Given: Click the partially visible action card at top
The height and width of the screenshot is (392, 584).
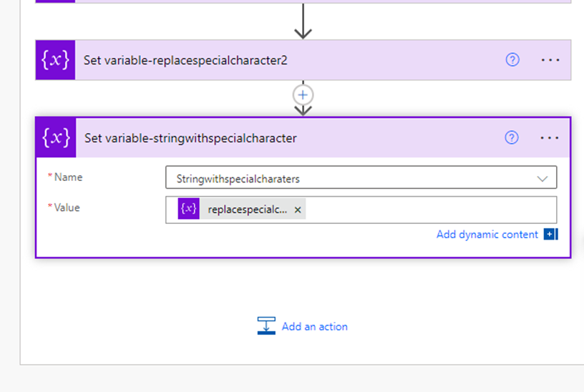Looking at the screenshot, I should coord(303,1).
